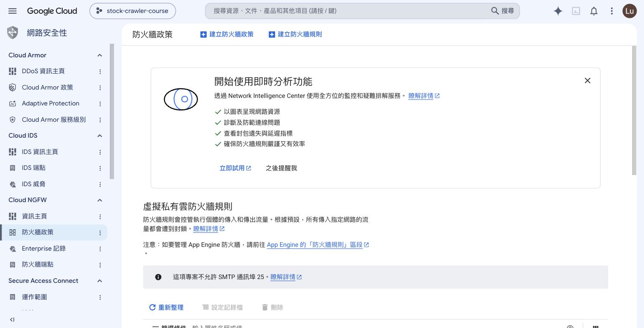Click 建立防火牆政策 button
Viewport: 644px width, 328px height.
coord(227,34)
